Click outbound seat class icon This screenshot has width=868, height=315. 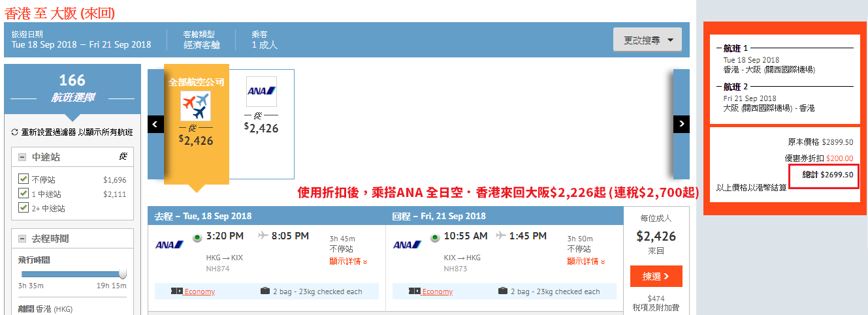[x=177, y=291]
